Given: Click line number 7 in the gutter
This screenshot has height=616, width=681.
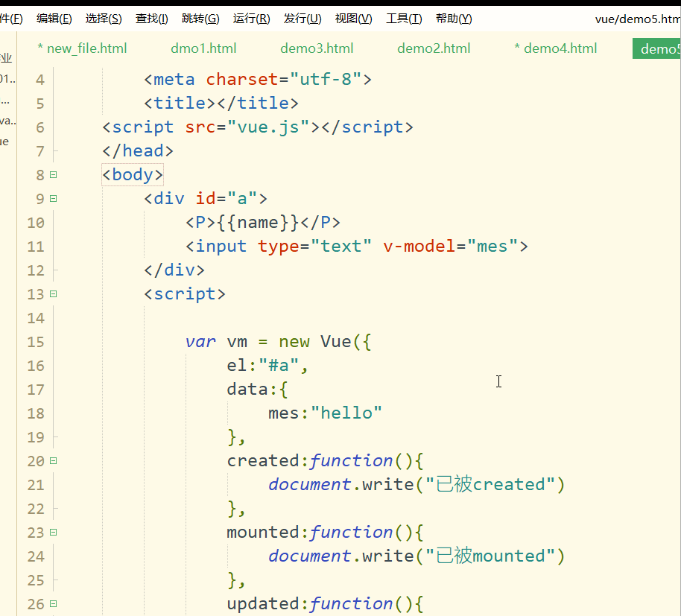Looking at the screenshot, I should pyautogui.click(x=40, y=151).
